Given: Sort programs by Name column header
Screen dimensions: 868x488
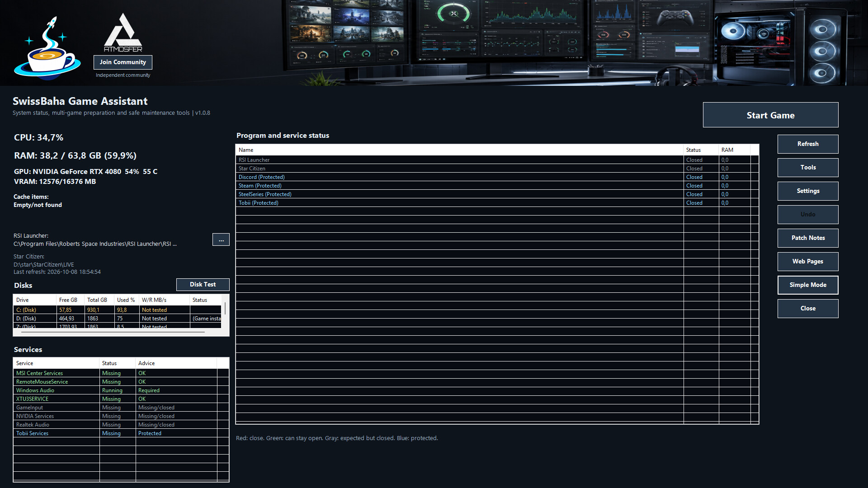Looking at the screenshot, I should pyautogui.click(x=459, y=150).
